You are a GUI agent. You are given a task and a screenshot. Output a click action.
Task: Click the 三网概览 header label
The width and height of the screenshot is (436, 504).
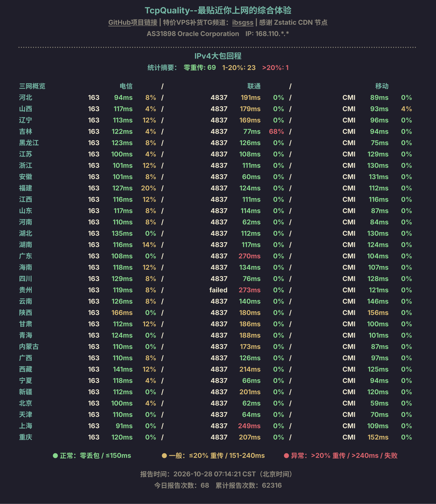(32, 86)
